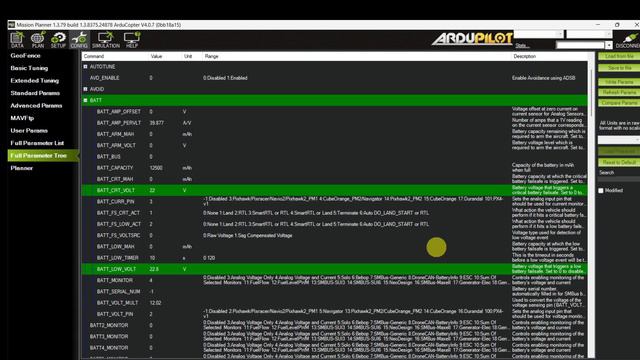The height and width of the screenshot is (360, 640).
Task: Open MAVFtp in the sidebar
Action: coord(22,118)
